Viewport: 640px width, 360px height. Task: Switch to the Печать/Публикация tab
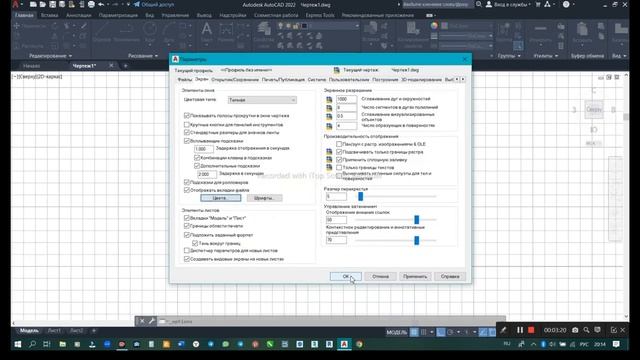point(283,80)
